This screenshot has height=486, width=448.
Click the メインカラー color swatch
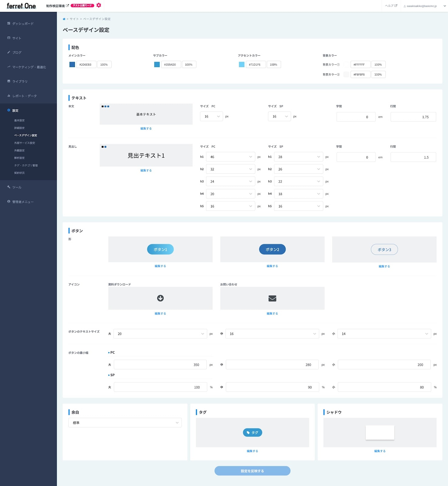72,64
